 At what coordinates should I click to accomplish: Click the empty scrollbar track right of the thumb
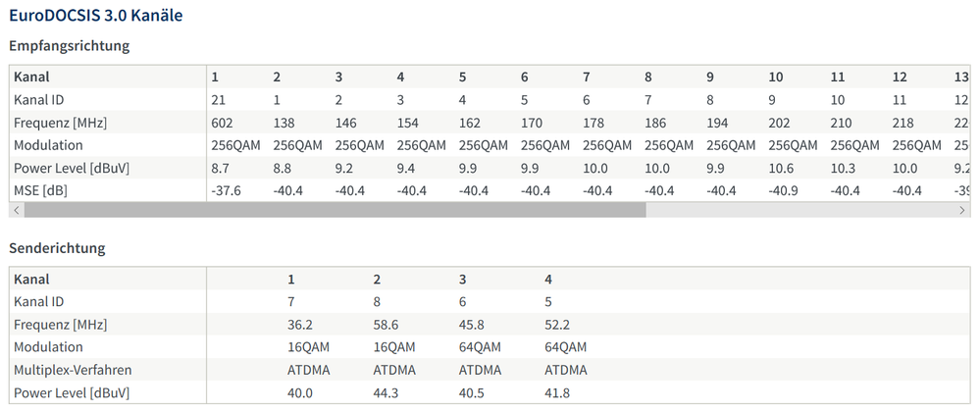[x=799, y=210]
